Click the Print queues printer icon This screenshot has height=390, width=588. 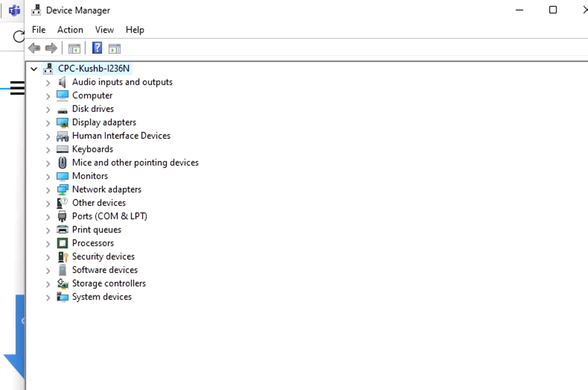click(63, 229)
